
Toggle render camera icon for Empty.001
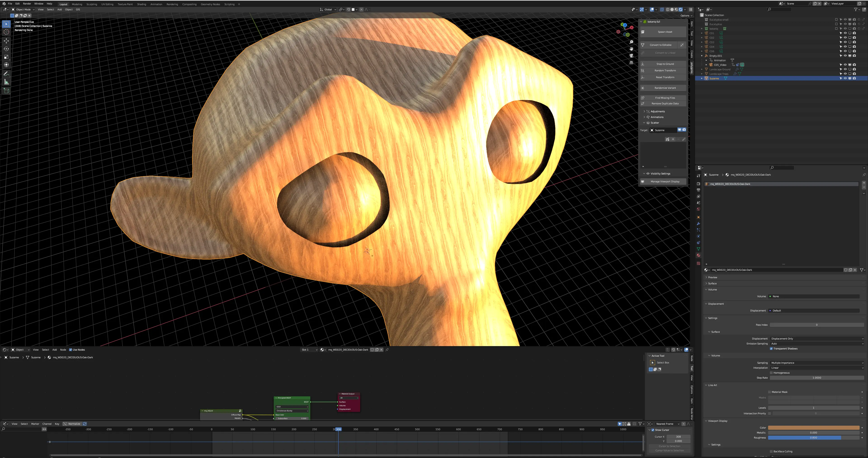[854, 56]
